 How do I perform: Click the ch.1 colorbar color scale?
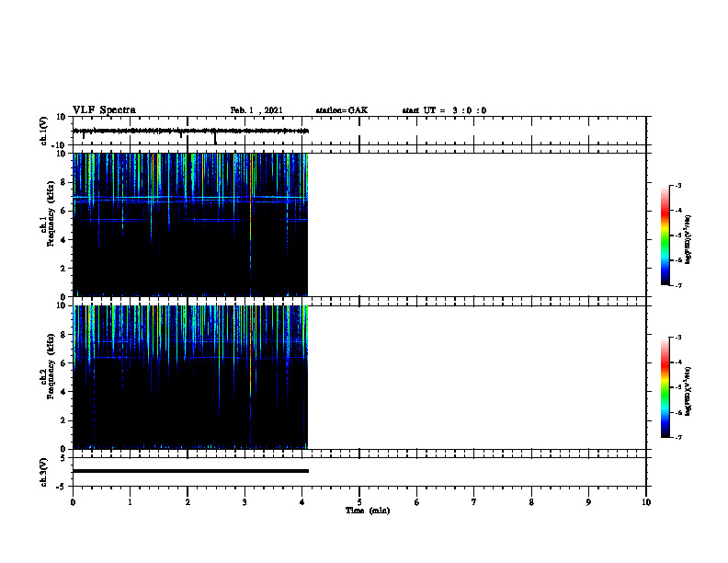pyautogui.click(x=665, y=236)
